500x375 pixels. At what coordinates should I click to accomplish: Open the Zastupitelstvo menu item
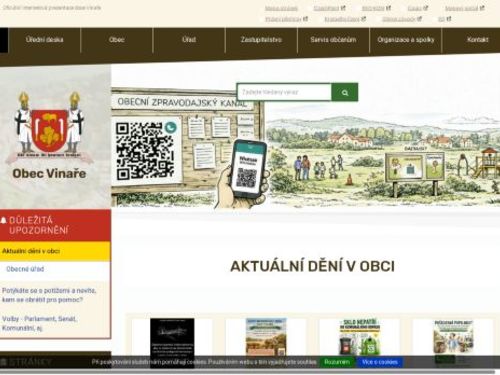click(x=261, y=40)
